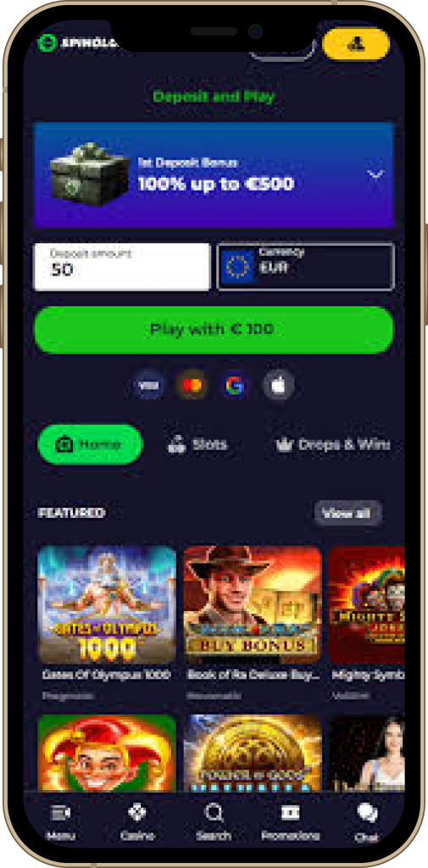The width and height of the screenshot is (428, 868).
Task: Expand the 1st Deposit Bonus chevron
Action: [376, 175]
